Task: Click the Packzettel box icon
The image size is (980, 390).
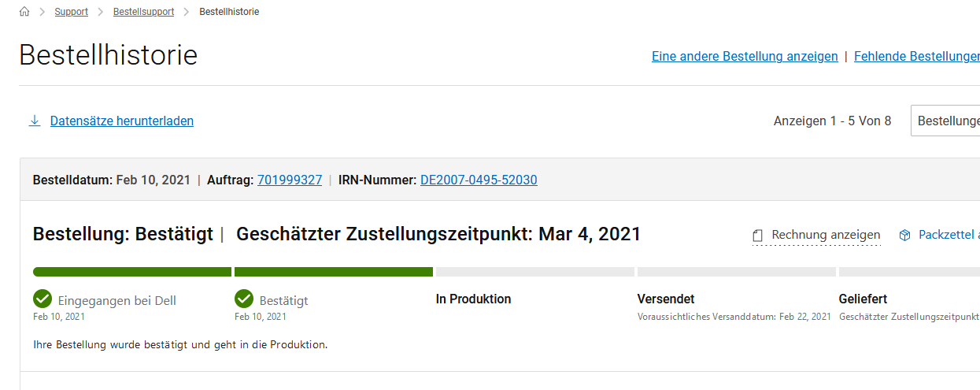Action: tap(905, 235)
